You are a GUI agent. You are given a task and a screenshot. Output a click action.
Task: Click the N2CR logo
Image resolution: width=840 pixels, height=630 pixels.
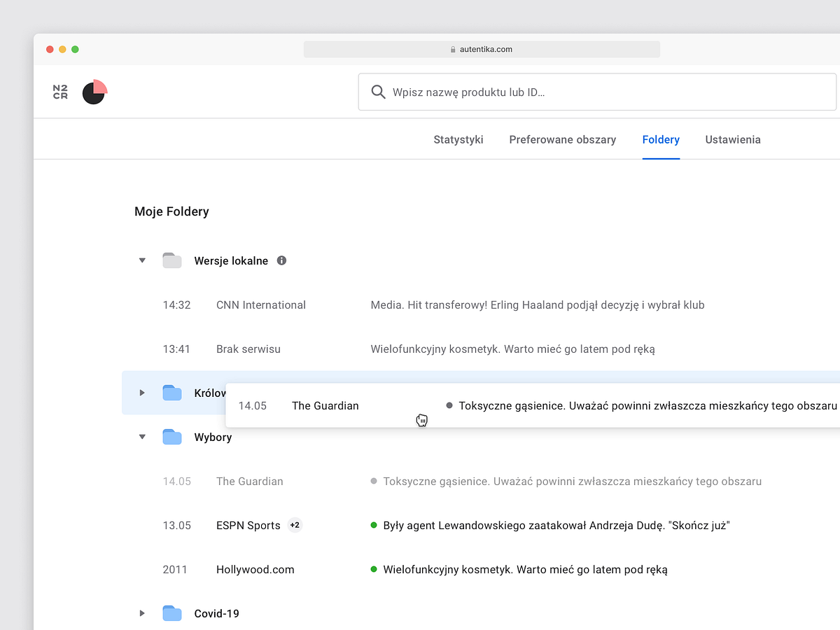point(60,92)
